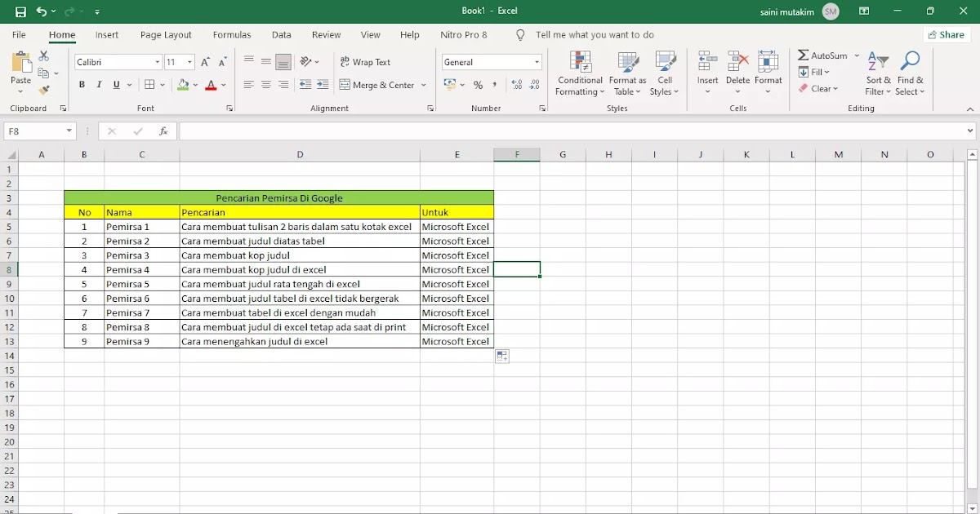The height and width of the screenshot is (514, 980).
Task: Expand the formula bar chevron
Action: click(x=970, y=131)
